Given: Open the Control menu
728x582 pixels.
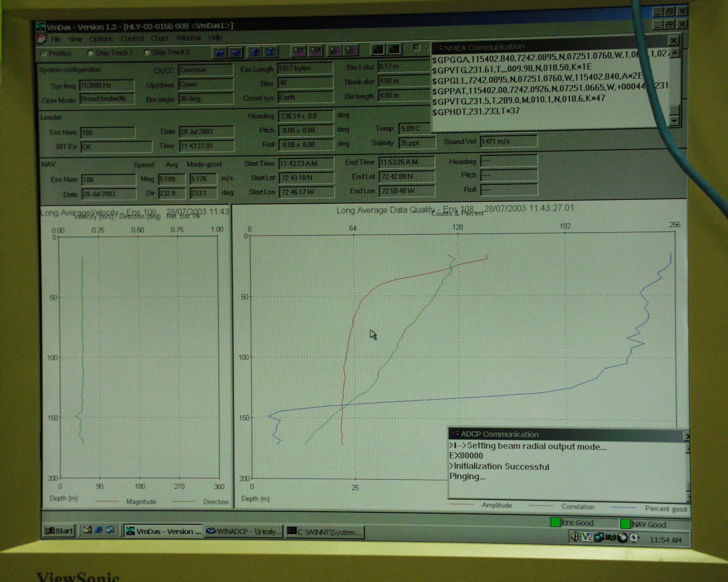Looking at the screenshot, I should click(x=132, y=39).
